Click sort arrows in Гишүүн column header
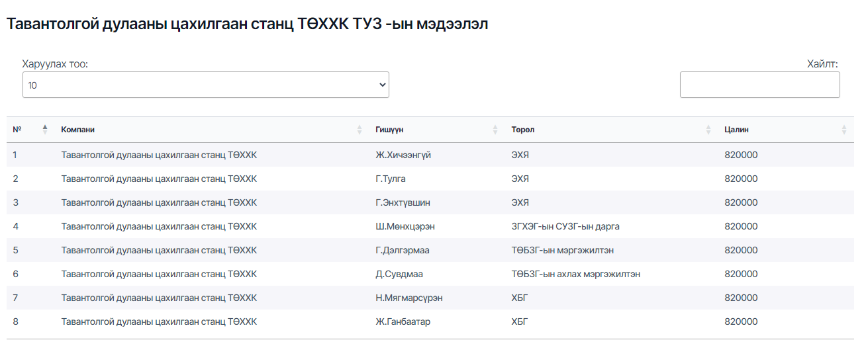This screenshot has height=340, width=868. (x=495, y=130)
